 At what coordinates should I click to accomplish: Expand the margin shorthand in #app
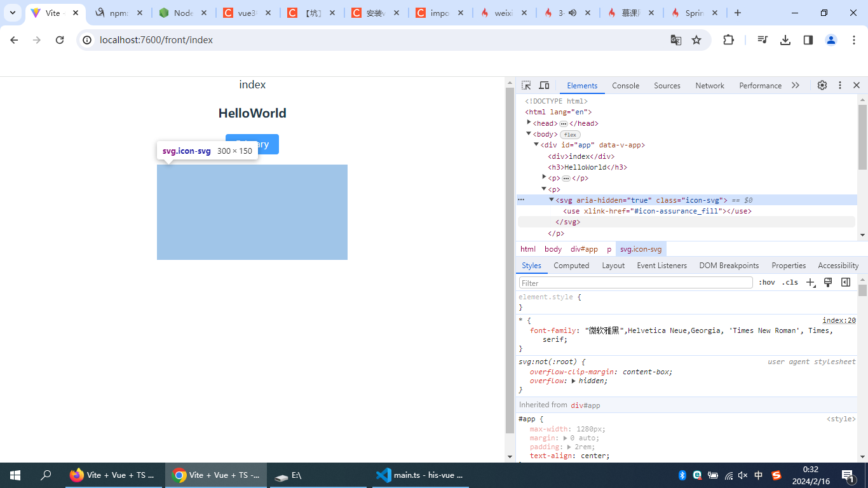pos(566,438)
